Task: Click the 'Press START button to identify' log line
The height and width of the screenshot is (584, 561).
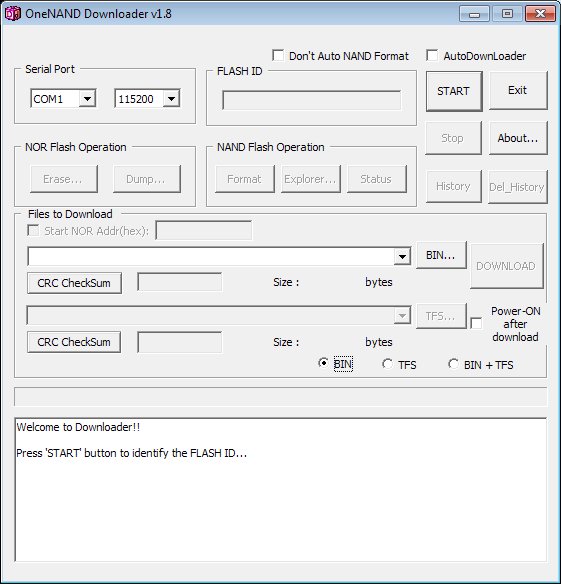Action: click(x=131, y=453)
